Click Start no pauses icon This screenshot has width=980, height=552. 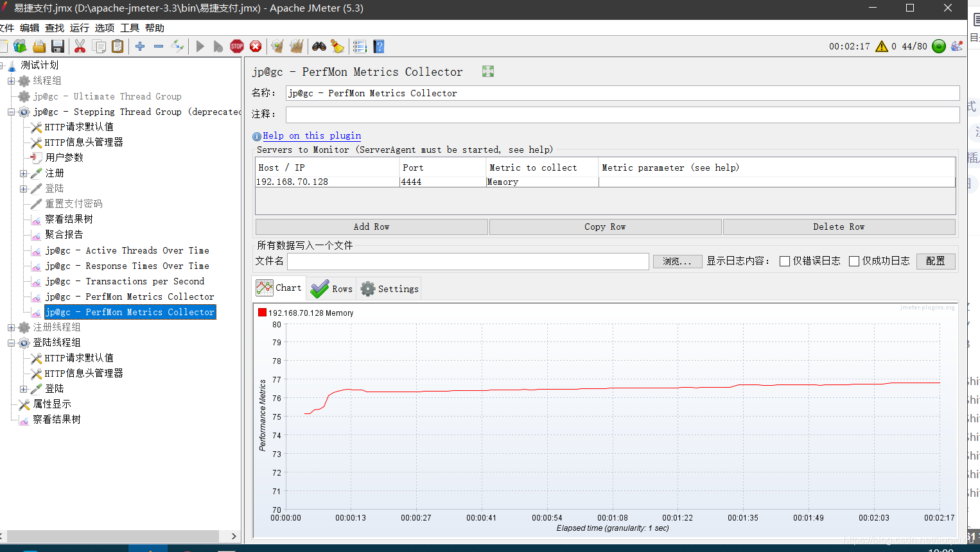pos(218,46)
